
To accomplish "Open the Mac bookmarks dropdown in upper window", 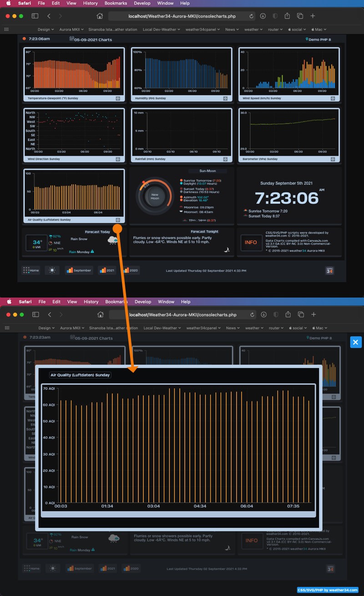I will 319,29.
